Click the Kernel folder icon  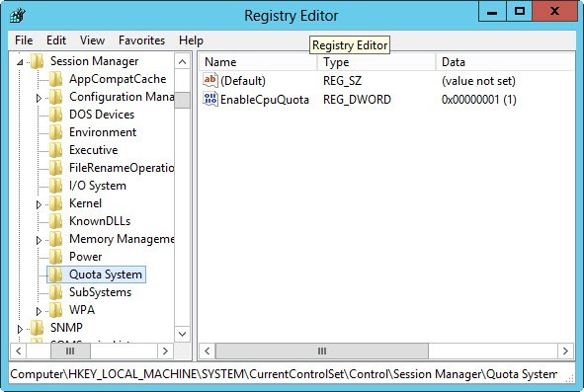pyautogui.click(x=56, y=203)
